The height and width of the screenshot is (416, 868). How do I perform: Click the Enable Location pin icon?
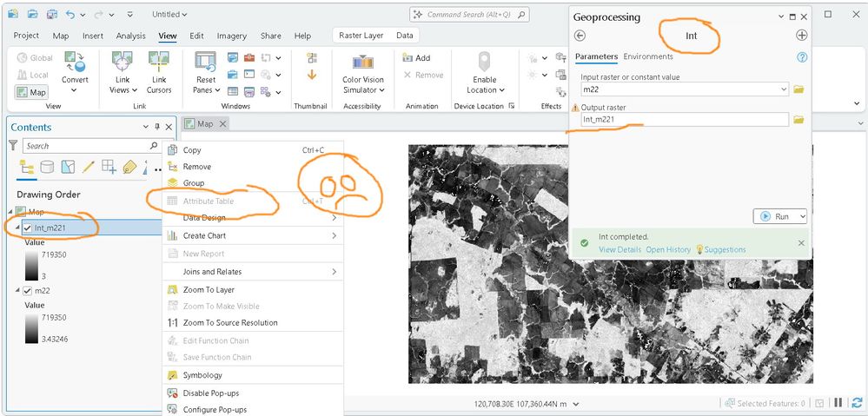click(x=484, y=61)
